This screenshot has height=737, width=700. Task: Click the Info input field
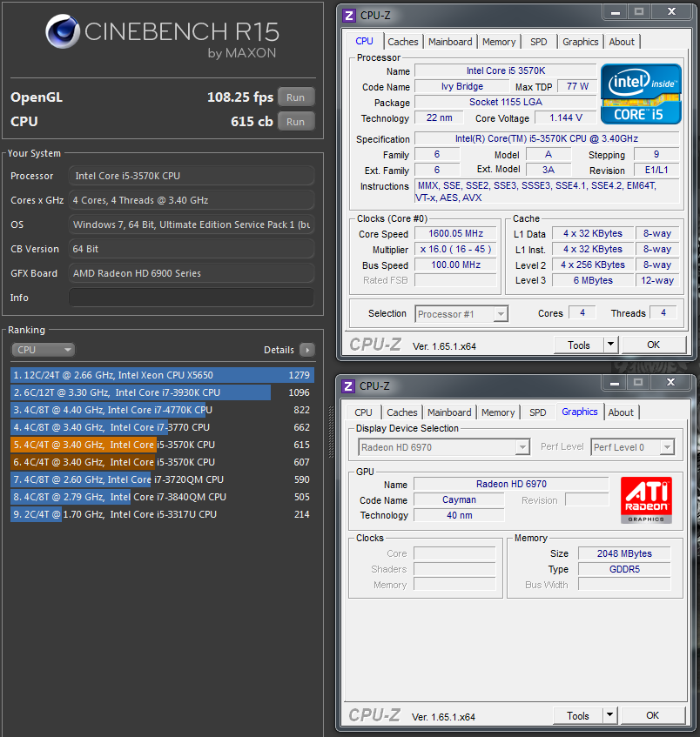pos(191,298)
